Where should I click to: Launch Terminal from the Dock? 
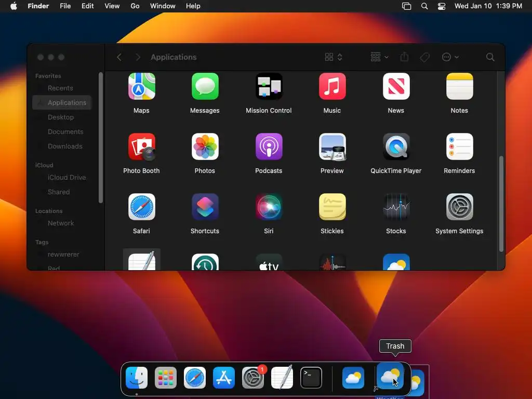click(x=311, y=378)
